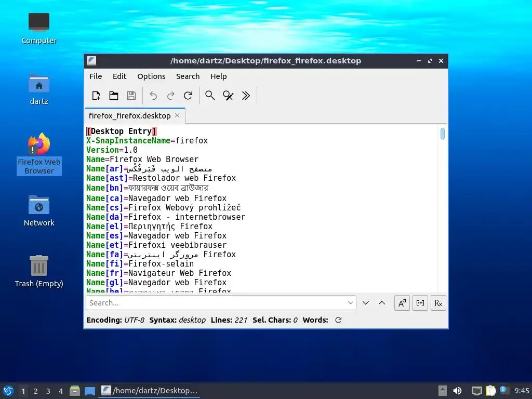The width and height of the screenshot is (532, 399).
Task: Click the Save floppy disk icon
Action: coord(131,96)
